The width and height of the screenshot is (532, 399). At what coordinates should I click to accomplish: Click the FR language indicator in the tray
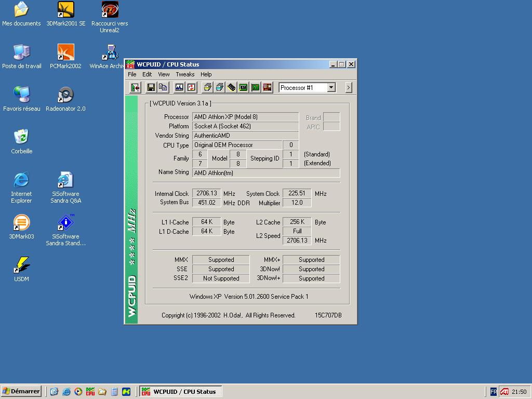pyautogui.click(x=494, y=392)
